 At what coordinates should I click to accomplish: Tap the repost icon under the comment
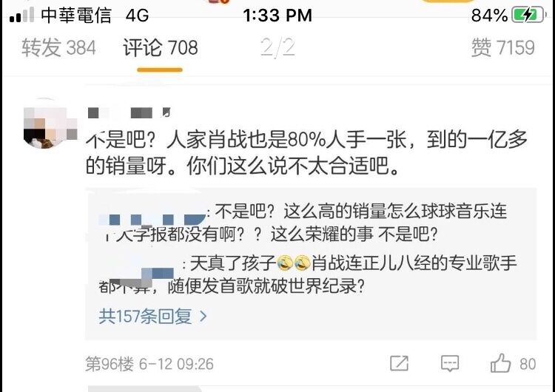[400, 363]
